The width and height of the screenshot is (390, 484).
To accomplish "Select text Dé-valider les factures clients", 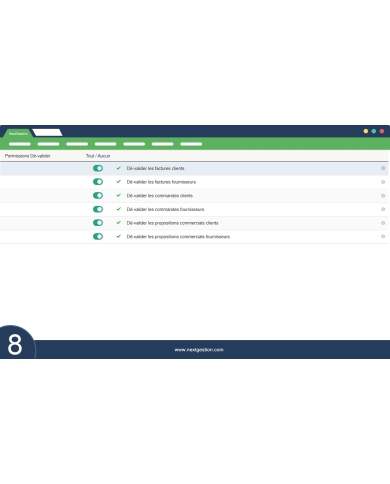I will click(x=155, y=168).
